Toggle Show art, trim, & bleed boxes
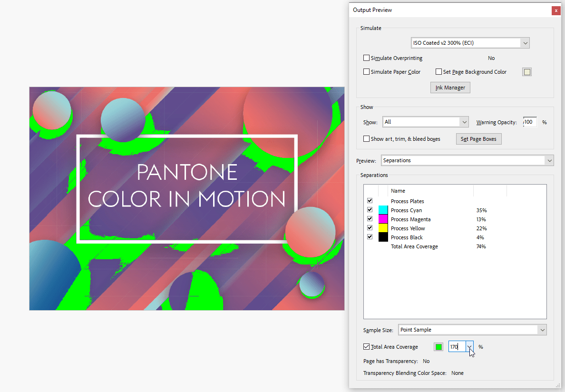 (366, 139)
